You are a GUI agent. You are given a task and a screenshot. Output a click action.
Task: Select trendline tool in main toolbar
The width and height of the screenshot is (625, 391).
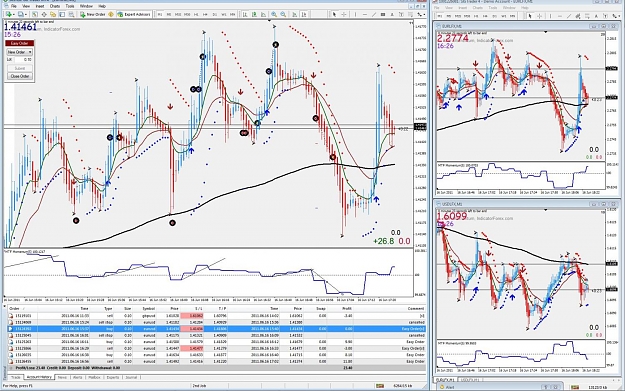click(374, 14)
